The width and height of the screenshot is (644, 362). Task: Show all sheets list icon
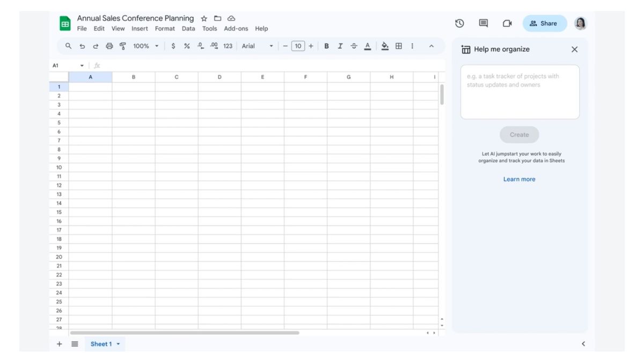pyautogui.click(x=75, y=344)
